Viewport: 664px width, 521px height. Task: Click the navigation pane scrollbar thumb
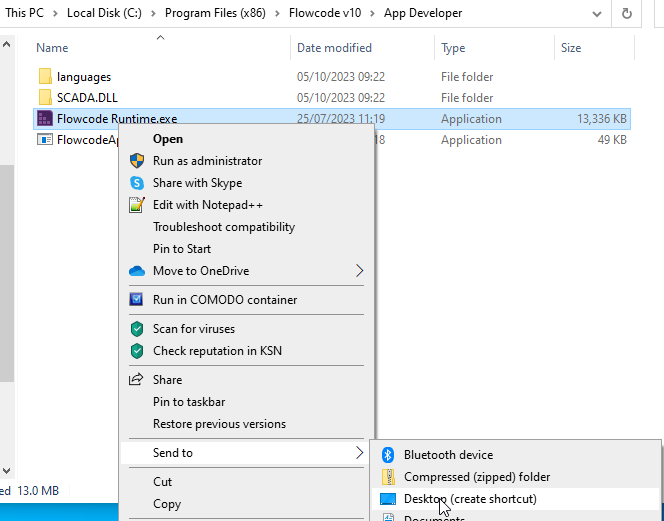point(6,273)
